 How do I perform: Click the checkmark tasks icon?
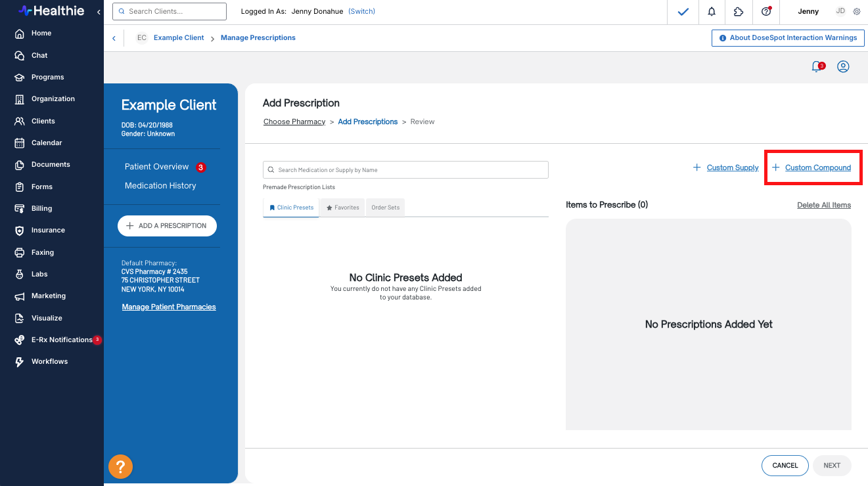683,12
